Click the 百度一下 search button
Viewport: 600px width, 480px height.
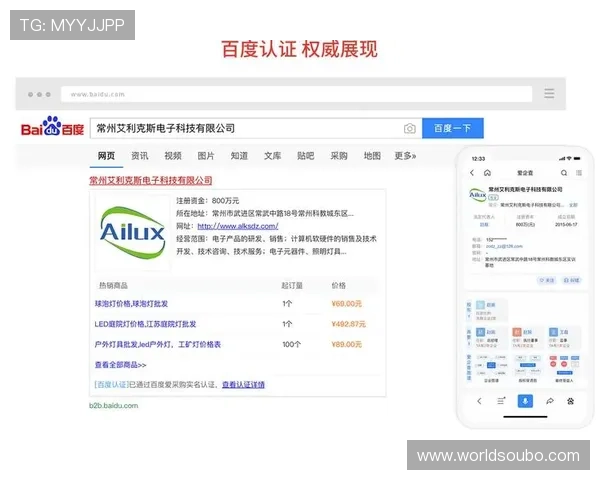coord(453,128)
